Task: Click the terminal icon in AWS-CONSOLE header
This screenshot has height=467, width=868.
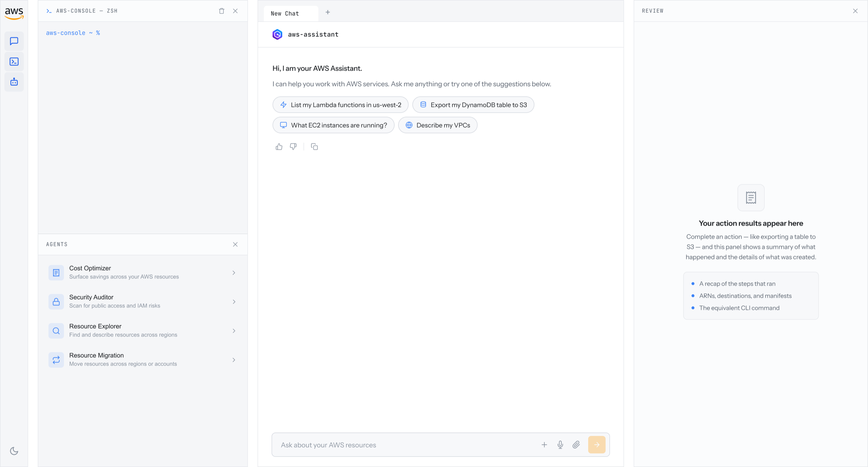Action: coord(49,11)
